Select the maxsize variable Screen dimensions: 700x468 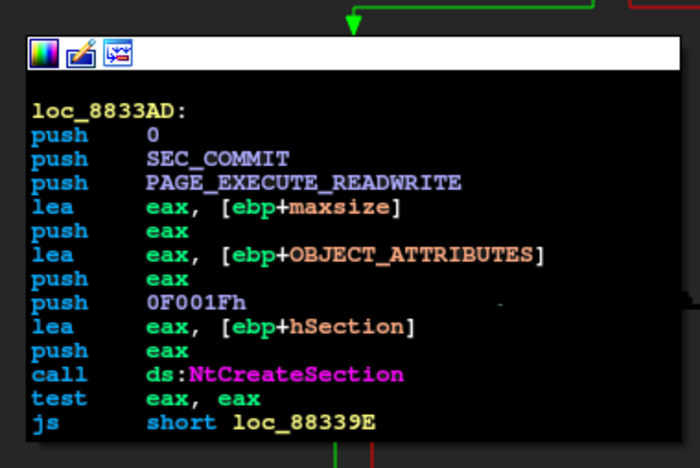339,207
